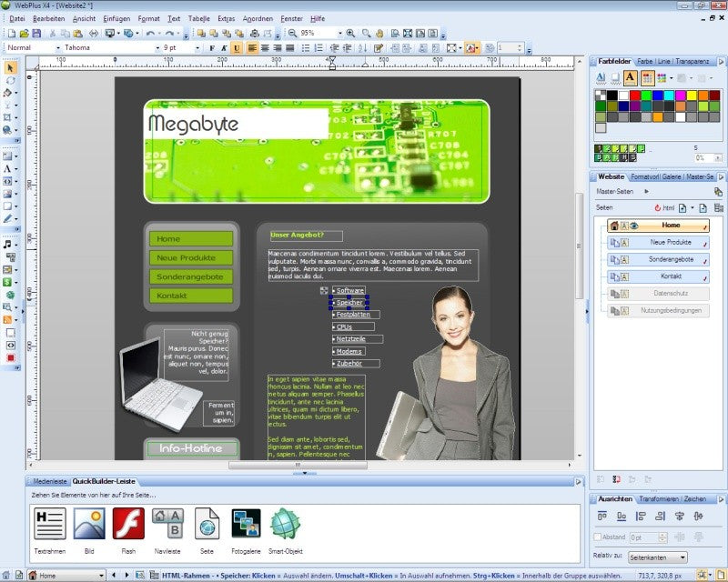The width and height of the screenshot is (728, 582).
Task: Open a file with the folder icon
Action: [x=25, y=34]
